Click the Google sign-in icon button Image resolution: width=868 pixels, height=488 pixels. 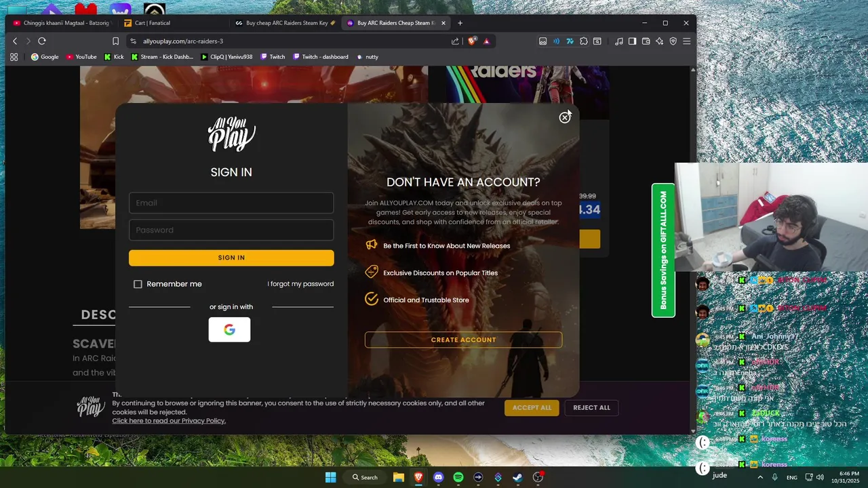click(229, 329)
